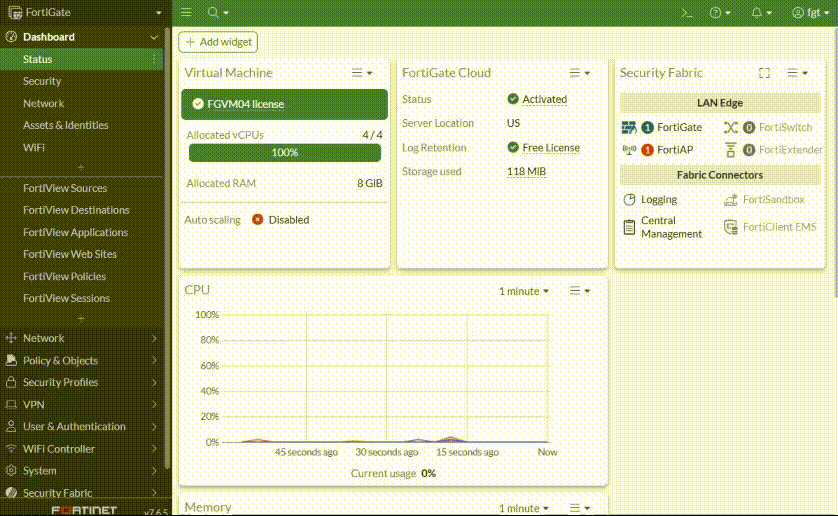Click the FortiGate logo icon at top left
The width and height of the screenshot is (838, 516).
14,12
